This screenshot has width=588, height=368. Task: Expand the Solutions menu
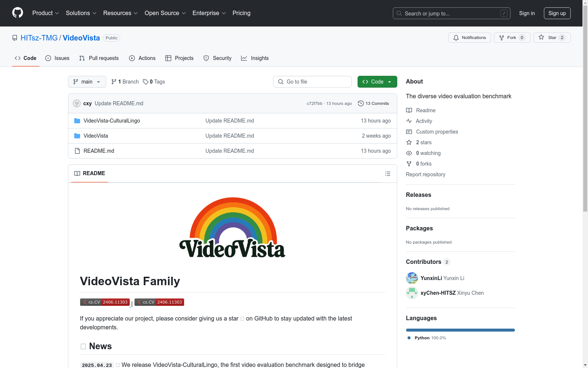[81, 13]
